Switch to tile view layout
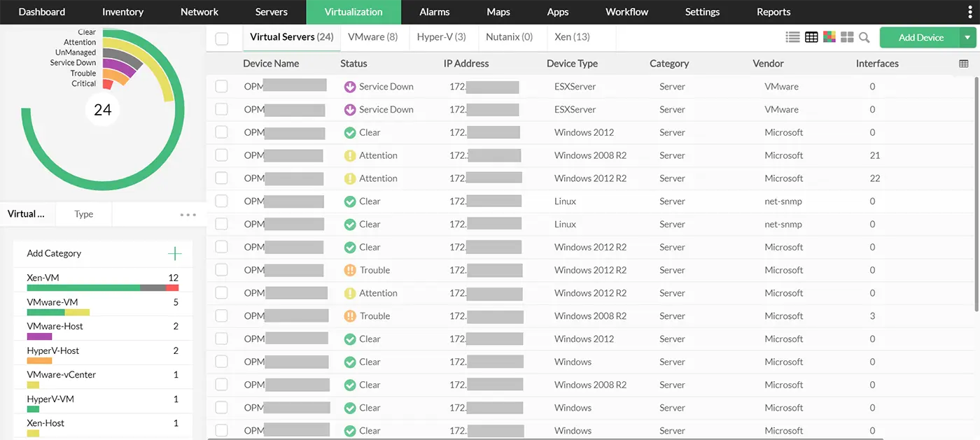 pos(847,36)
